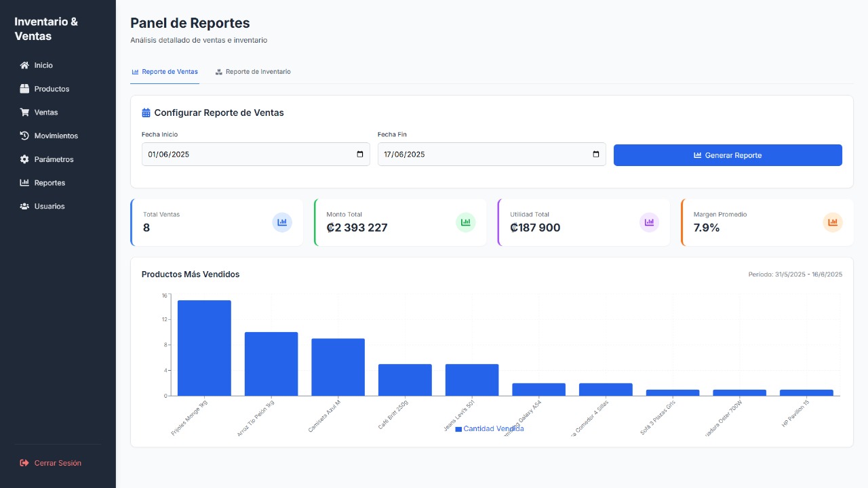Click the house icon beside Inicio
868x488 pixels.
(24, 66)
